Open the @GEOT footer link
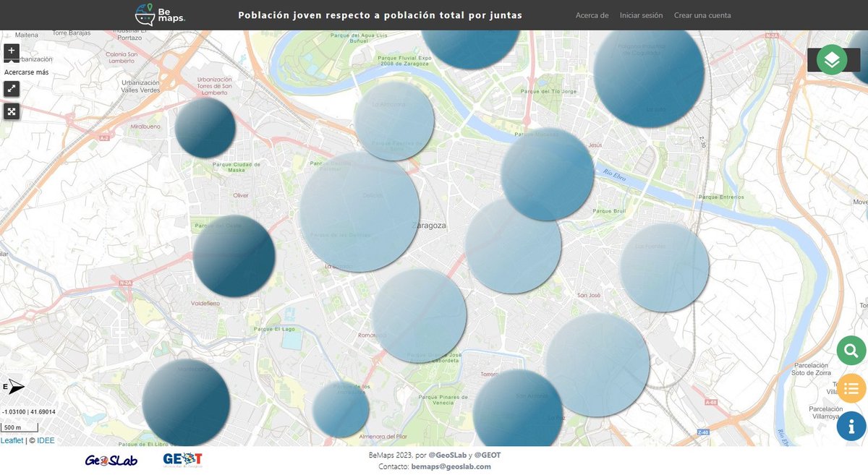This screenshot has width=868, height=475. pos(488,455)
